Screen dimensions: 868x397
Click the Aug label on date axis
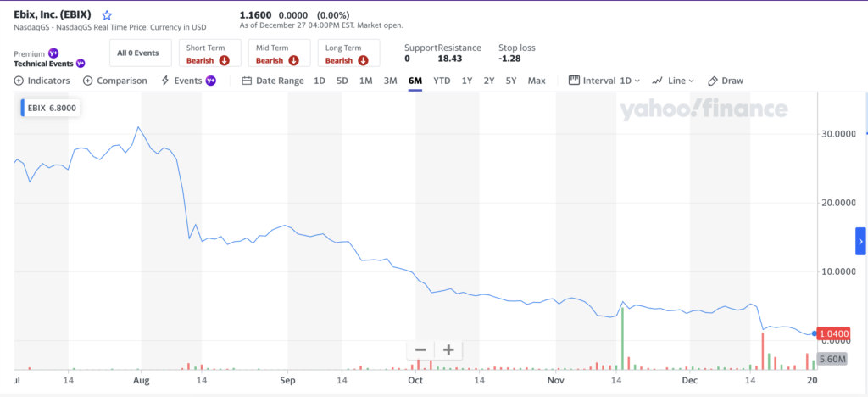tap(142, 380)
